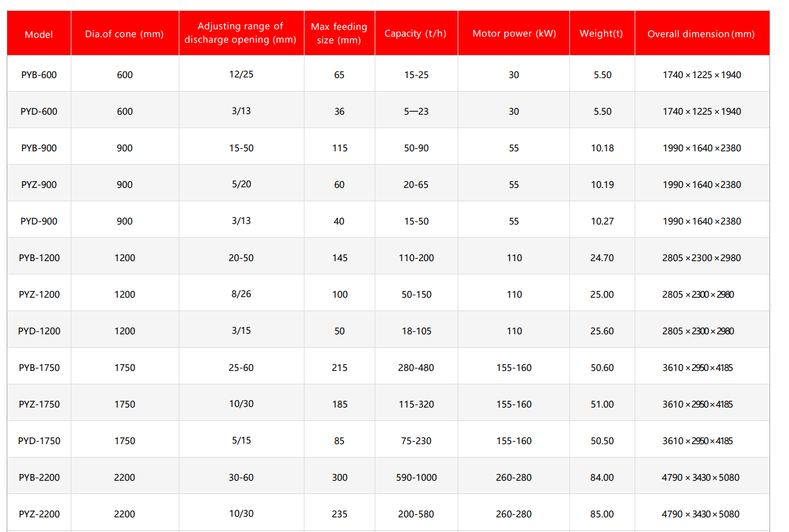Click the Overall dimension (mm) header
This screenshot has width=789, height=532.
tap(701, 34)
